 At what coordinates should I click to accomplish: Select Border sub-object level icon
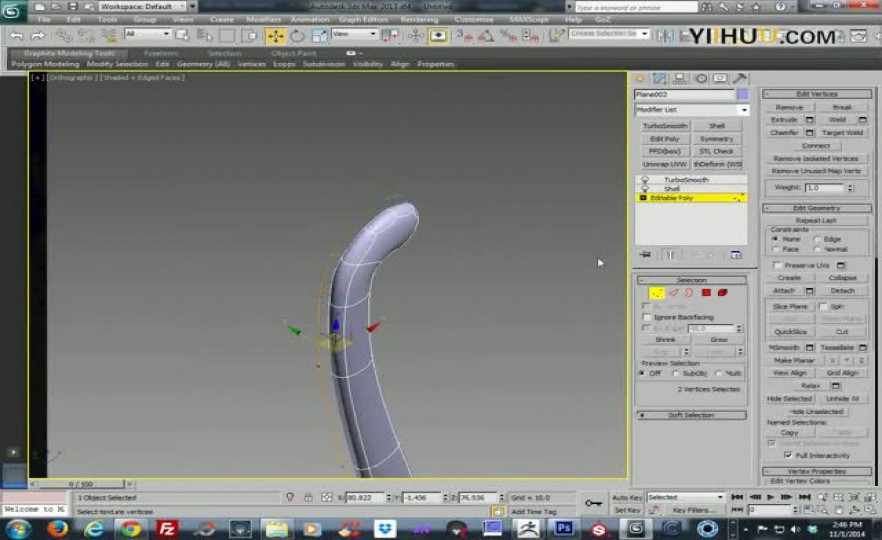click(689, 292)
